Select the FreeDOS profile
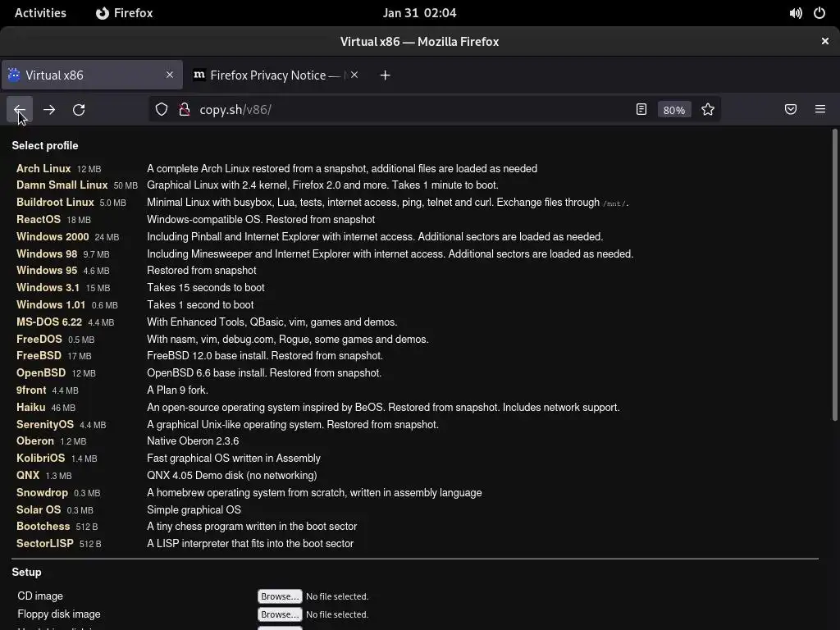 coord(39,339)
